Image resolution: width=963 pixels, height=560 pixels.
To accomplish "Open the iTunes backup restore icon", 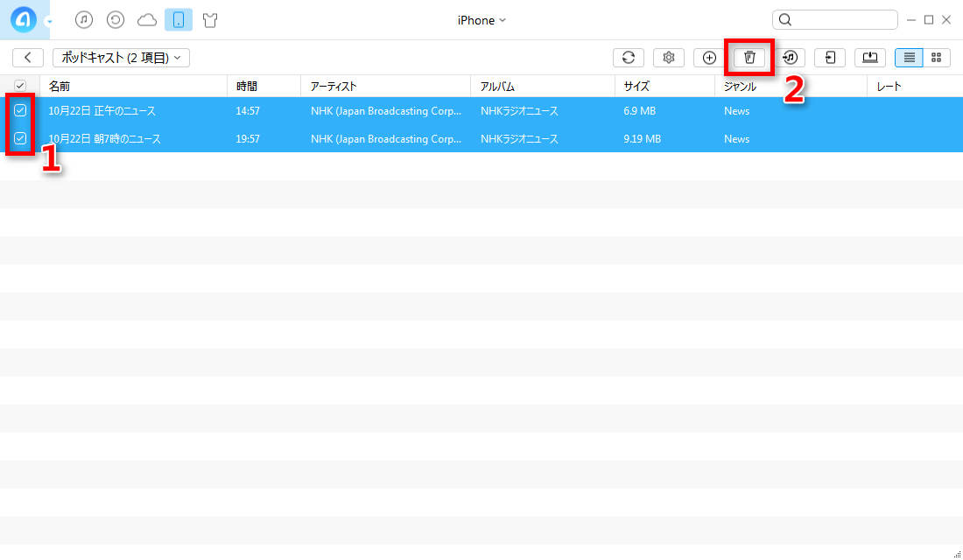I will (115, 20).
